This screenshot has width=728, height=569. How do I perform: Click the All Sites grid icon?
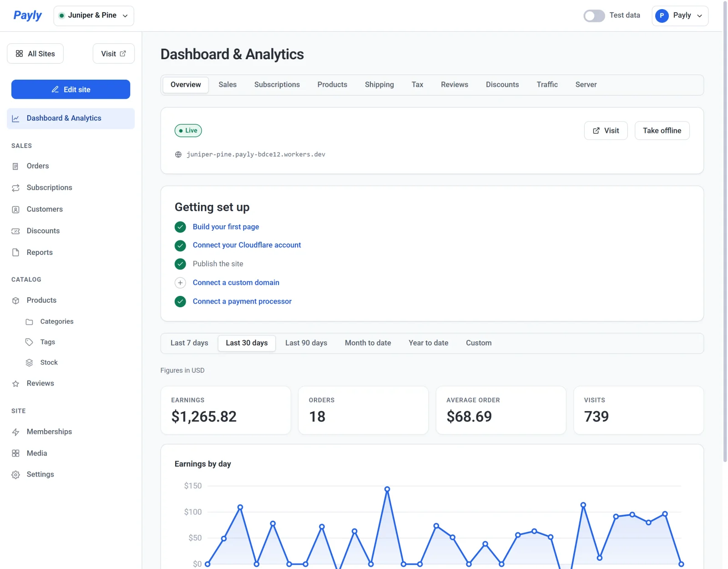tap(19, 54)
